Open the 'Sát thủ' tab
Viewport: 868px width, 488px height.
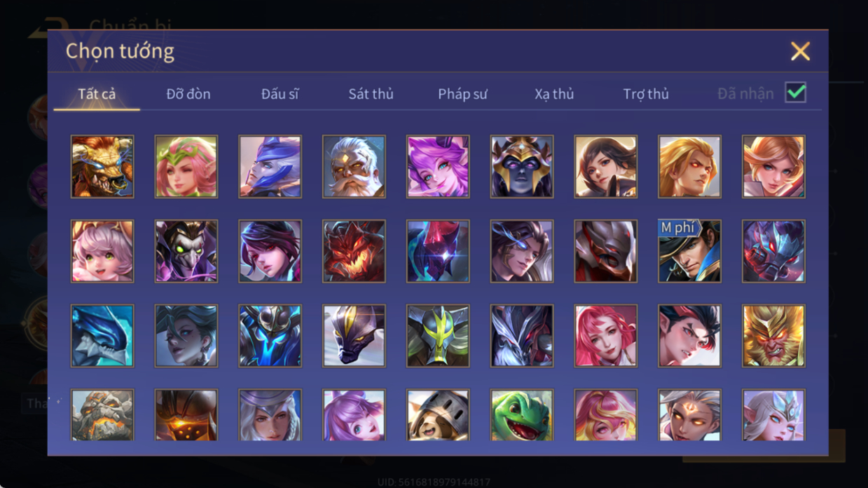371,94
